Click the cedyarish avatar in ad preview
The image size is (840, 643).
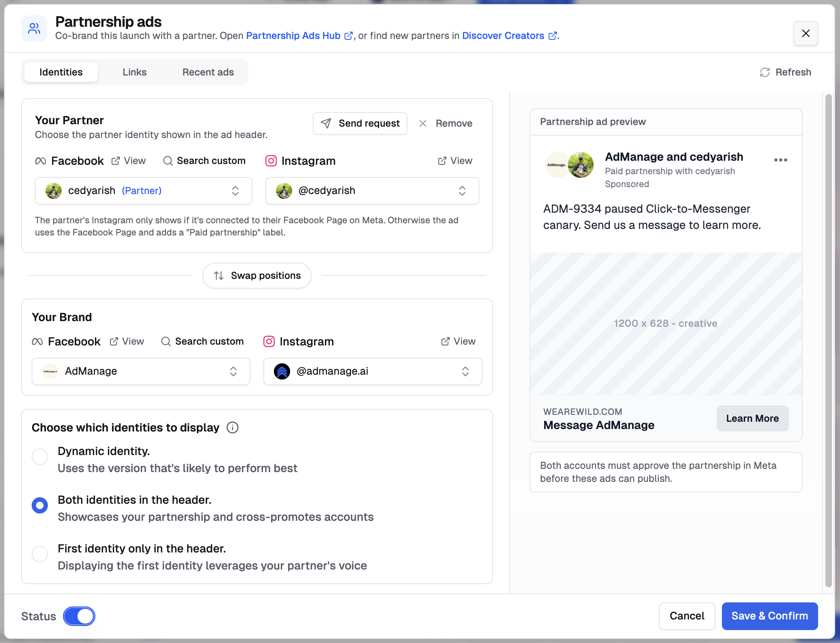pos(581,165)
